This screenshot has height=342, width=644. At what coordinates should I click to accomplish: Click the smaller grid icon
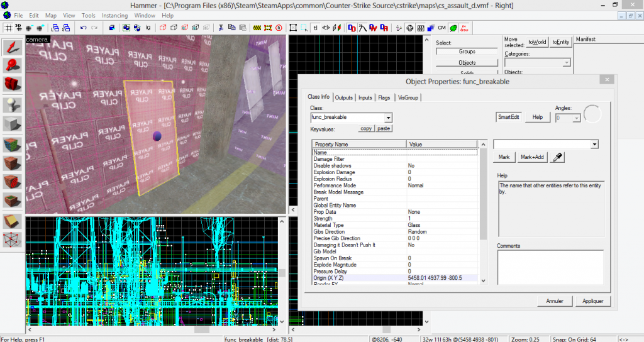29,28
